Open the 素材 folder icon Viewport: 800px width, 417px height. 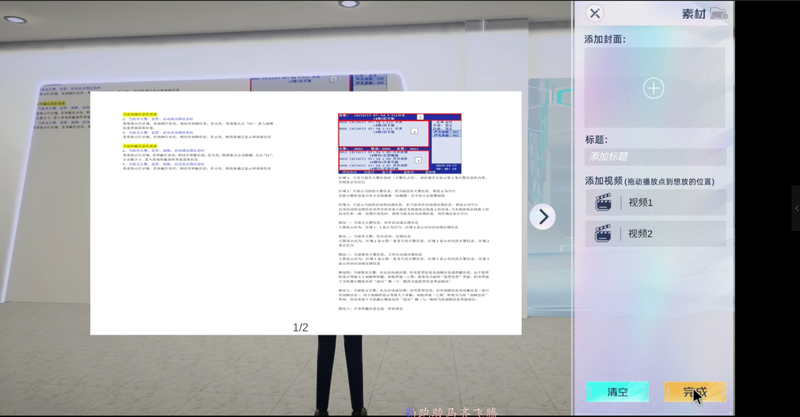coord(718,13)
